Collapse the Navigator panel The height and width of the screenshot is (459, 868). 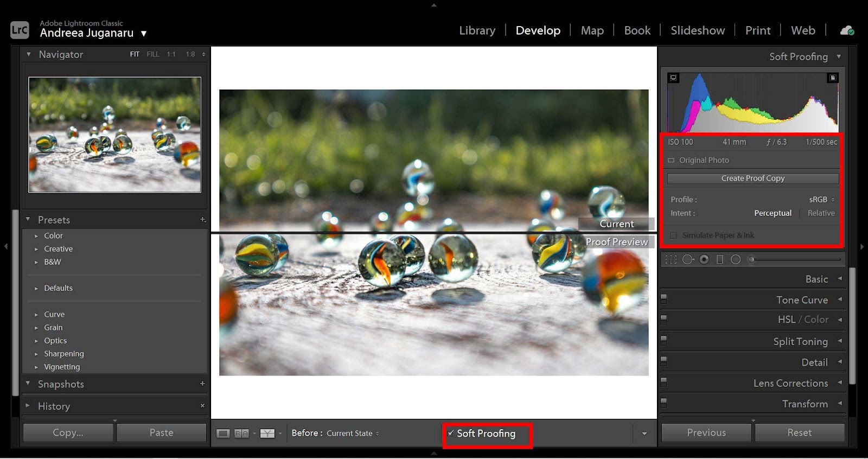[29, 54]
